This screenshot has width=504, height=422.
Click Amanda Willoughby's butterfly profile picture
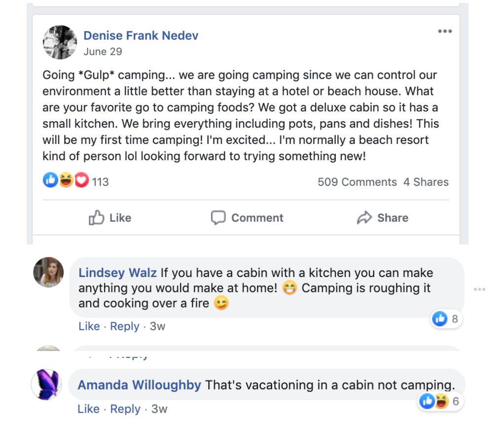coord(46,385)
